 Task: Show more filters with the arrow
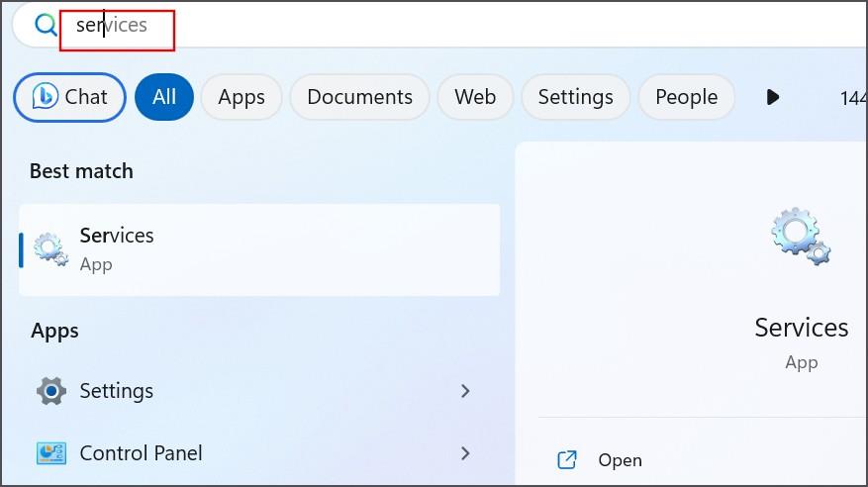(x=773, y=97)
